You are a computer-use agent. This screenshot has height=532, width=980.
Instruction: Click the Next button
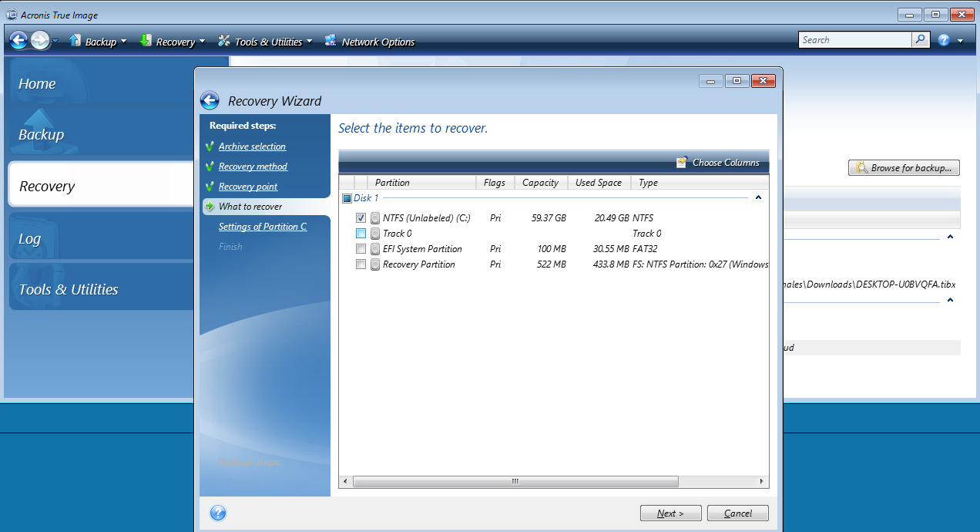[x=670, y=513]
